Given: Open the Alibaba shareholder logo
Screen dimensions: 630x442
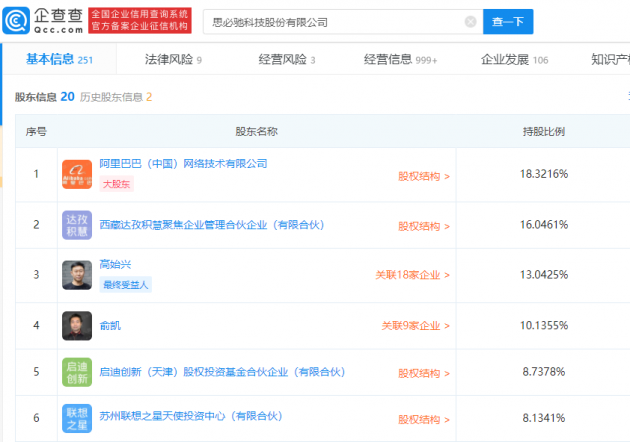Looking at the screenshot, I should point(77,174).
